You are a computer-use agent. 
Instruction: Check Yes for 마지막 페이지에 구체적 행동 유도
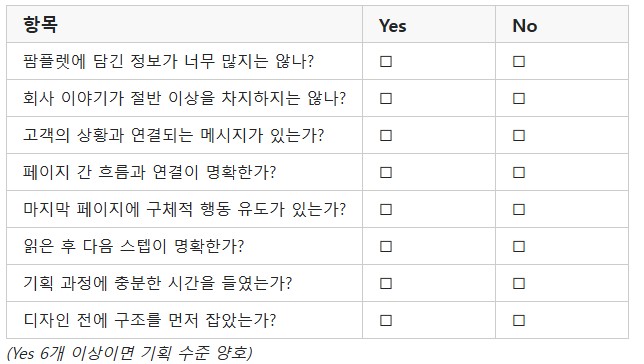pyautogui.click(x=386, y=210)
